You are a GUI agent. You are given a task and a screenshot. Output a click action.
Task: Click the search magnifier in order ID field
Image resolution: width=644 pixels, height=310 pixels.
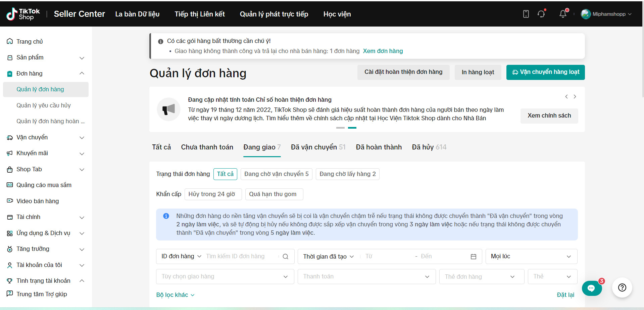tap(286, 257)
